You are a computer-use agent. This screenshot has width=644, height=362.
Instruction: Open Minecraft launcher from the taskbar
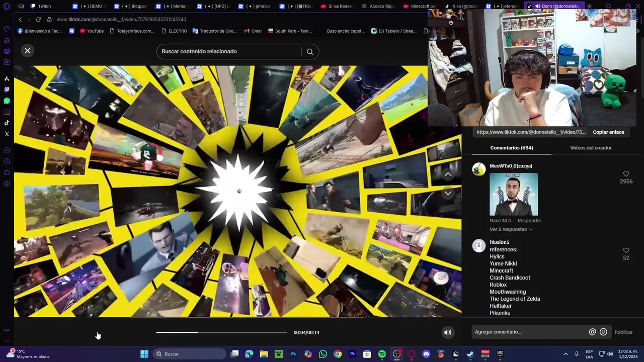(x=279, y=354)
